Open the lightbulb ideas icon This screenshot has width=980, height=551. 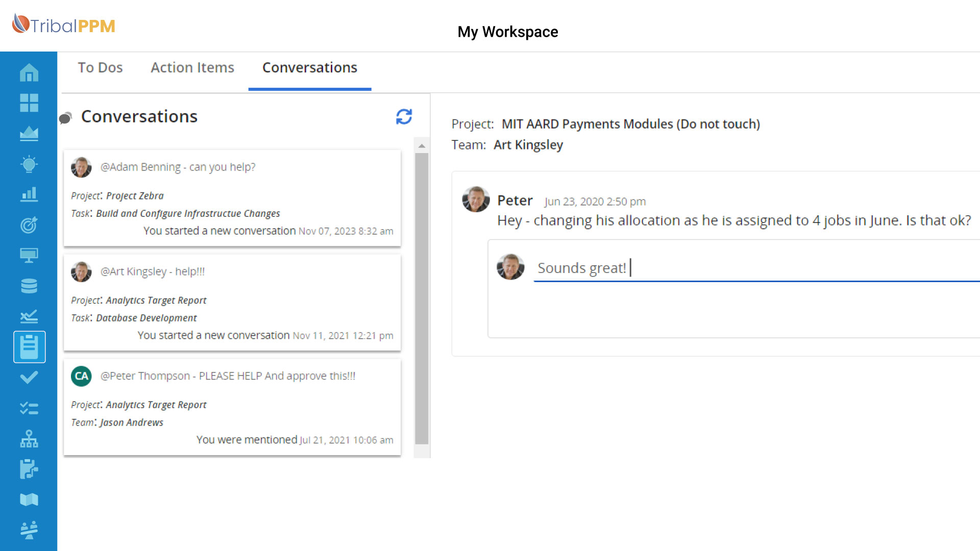pos(29,164)
